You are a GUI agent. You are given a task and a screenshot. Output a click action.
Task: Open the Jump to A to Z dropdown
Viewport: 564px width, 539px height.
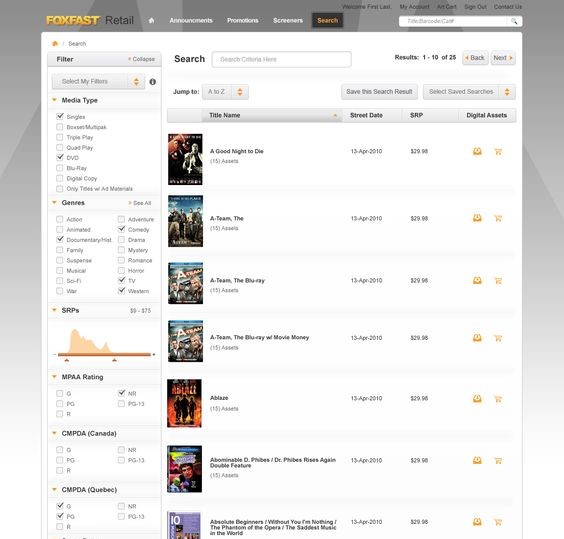pyautogui.click(x=225, y=92)
